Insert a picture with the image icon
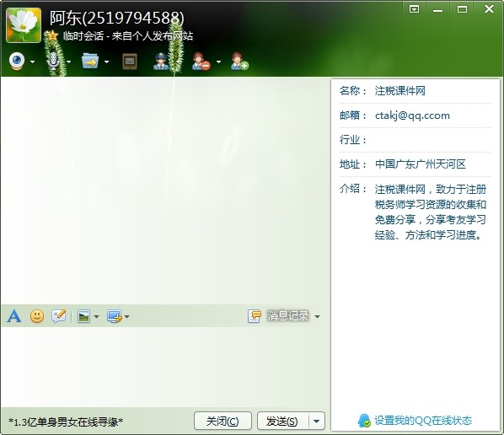The height and width of the screenshot is (435, 504). point(84,316)
